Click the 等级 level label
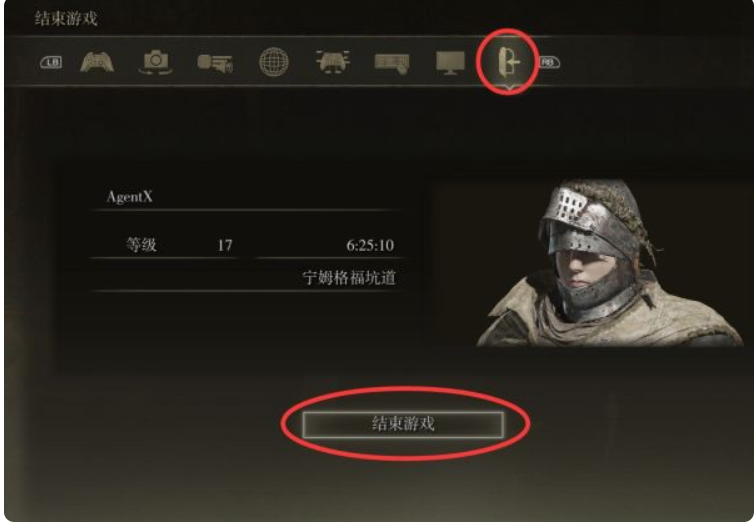This screenshot has width=754, height=527. pos(141,245)
